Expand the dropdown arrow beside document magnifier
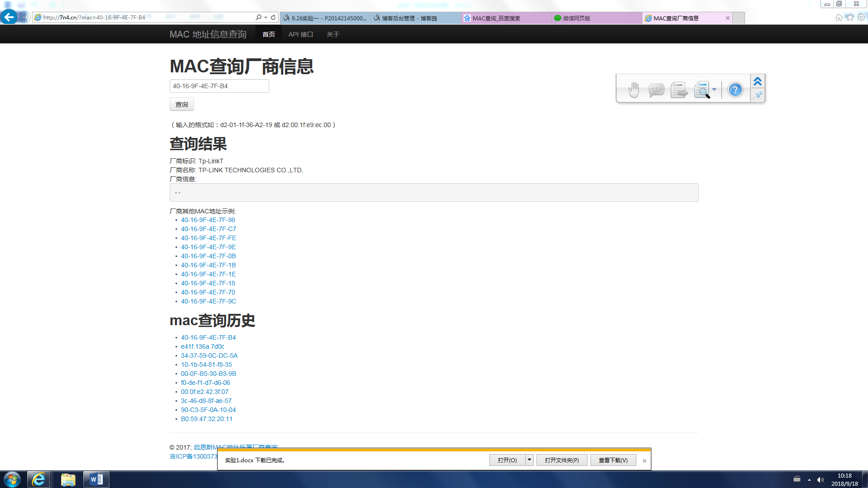Image resolution: width=868 pixels, height=488 pixels. [714, 90]
